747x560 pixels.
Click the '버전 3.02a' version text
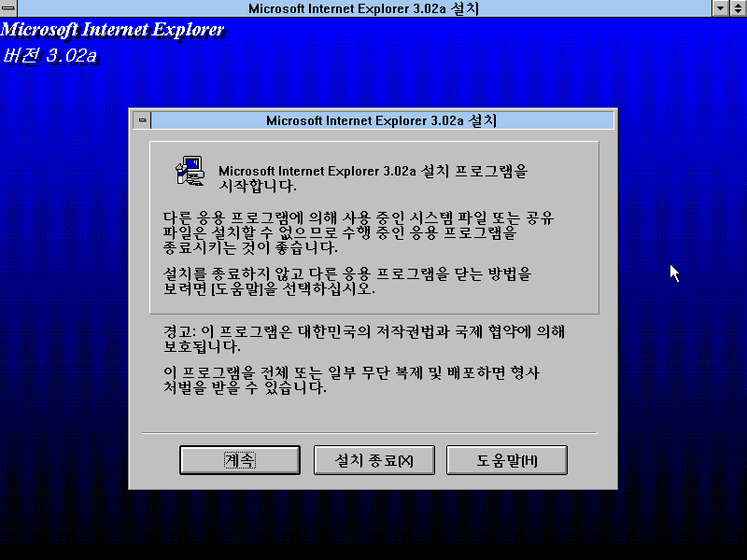click(50, 56)
